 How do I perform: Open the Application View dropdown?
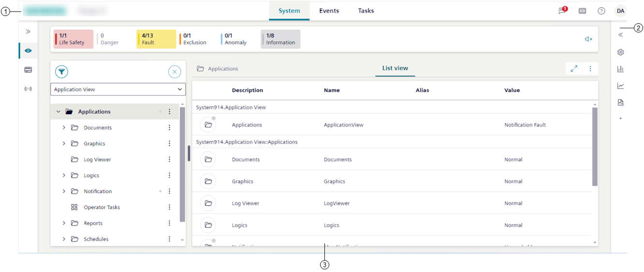click(x=118, y=89)
